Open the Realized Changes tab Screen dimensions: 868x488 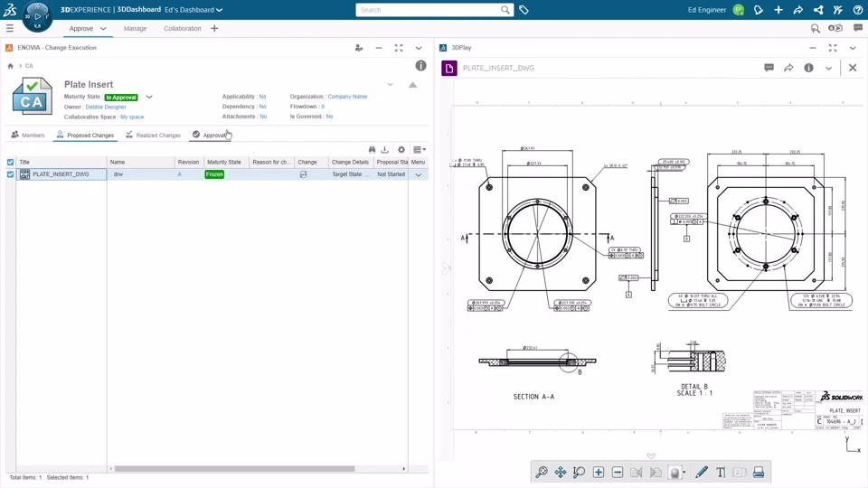click(154, 135)
